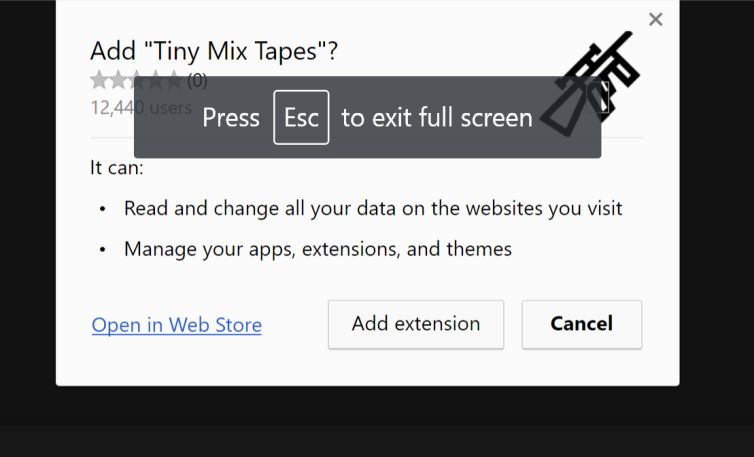Select the Read and change all your data permission
The width and height of the screenshot is (754, 457).
[x=373, y=208]
